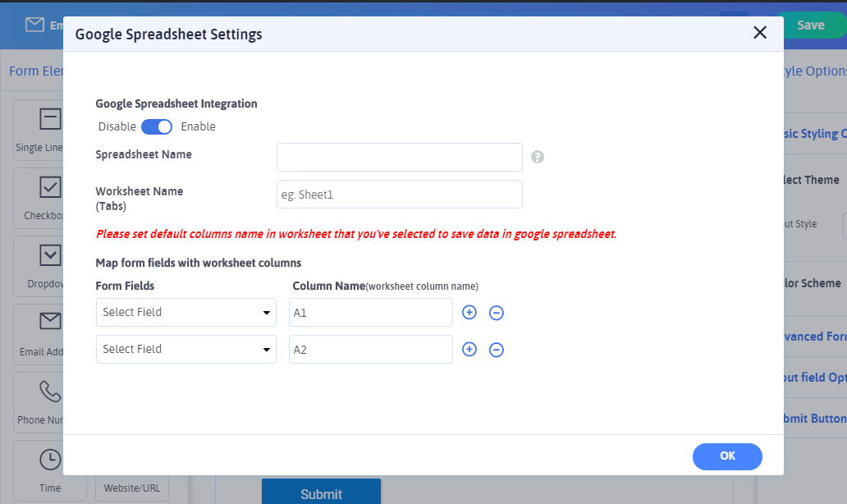Image resolution: width=847 pixels, height=504 pixels.
Task: Click the Select Theme label in the style panel
Action: click(812, 180)
